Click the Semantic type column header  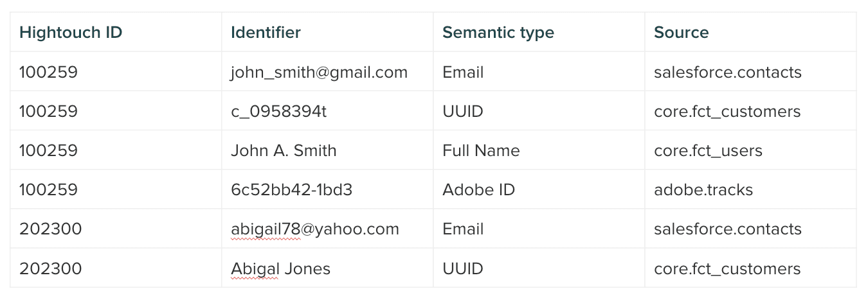coord(498,33)
